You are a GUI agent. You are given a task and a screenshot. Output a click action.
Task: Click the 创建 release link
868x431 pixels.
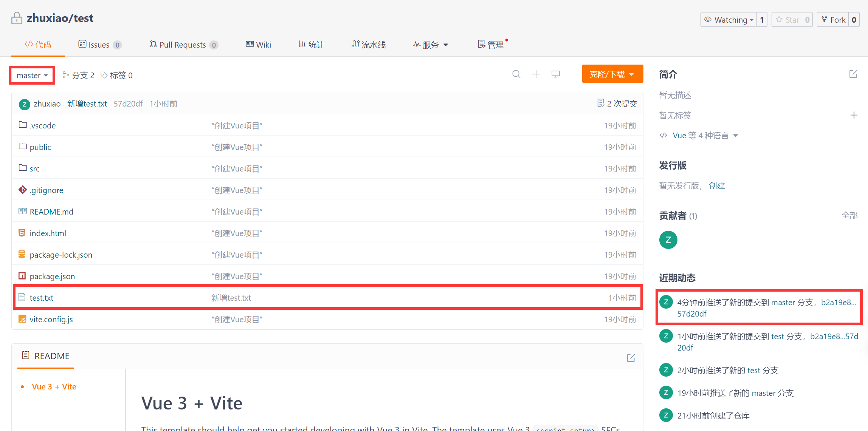717,185
